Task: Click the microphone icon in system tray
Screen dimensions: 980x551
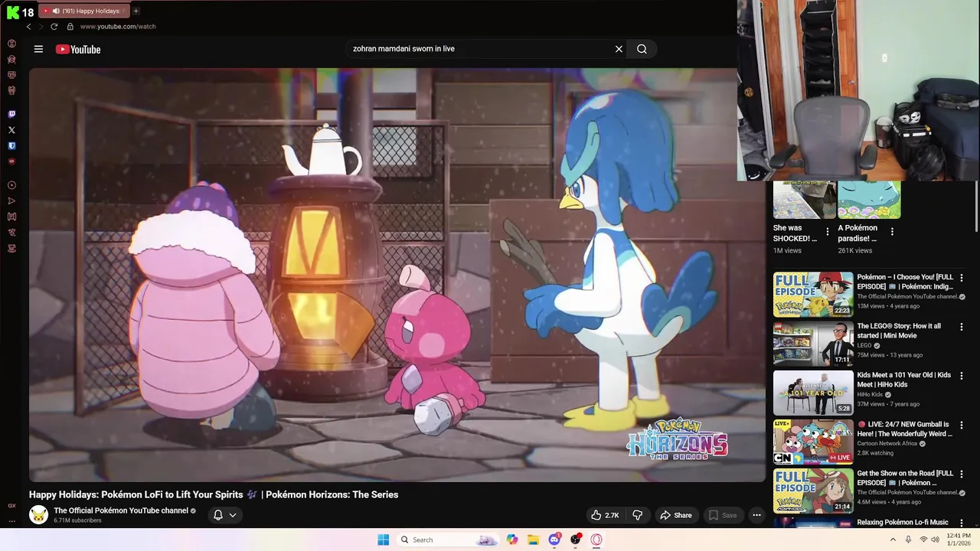Action: click(908, 540)
